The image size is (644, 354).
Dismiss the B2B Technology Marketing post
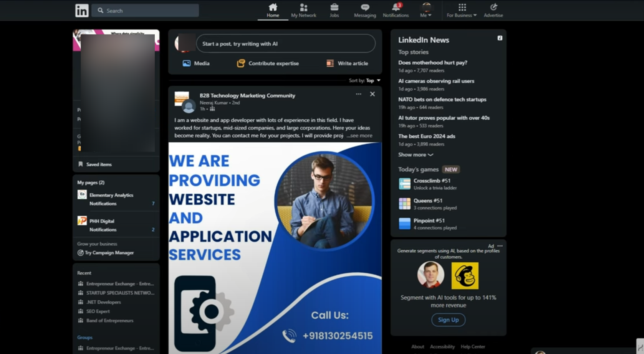[372, 94]
